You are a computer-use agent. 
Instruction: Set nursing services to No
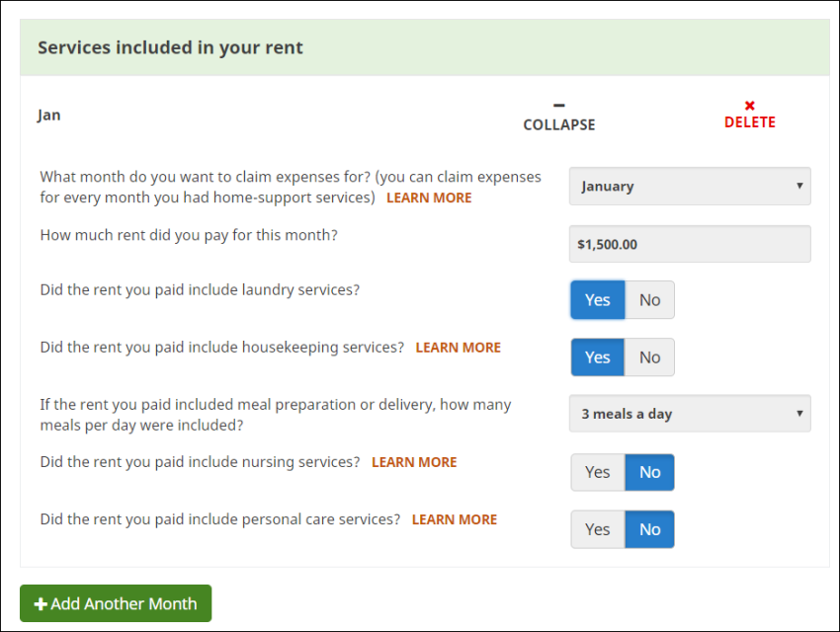point(649,472)
